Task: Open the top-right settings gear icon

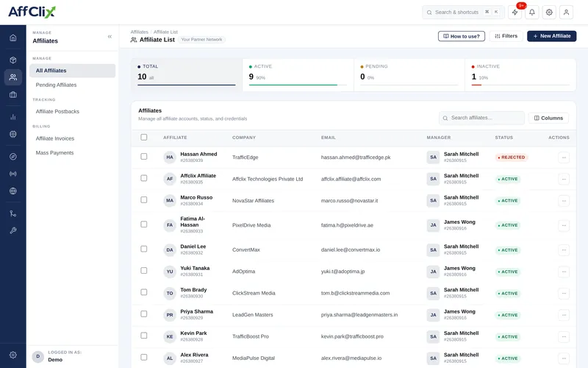Action: click(549, 12)
